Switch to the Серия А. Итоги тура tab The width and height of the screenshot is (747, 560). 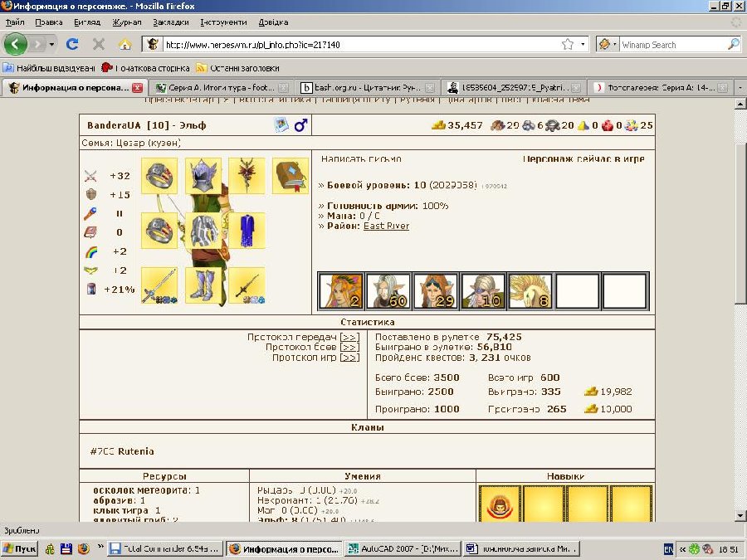tap(221, 88)
